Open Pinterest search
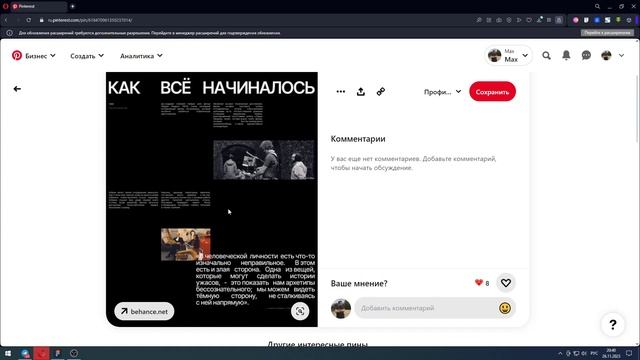The image size is (640, 360). [x=546, y=56]
